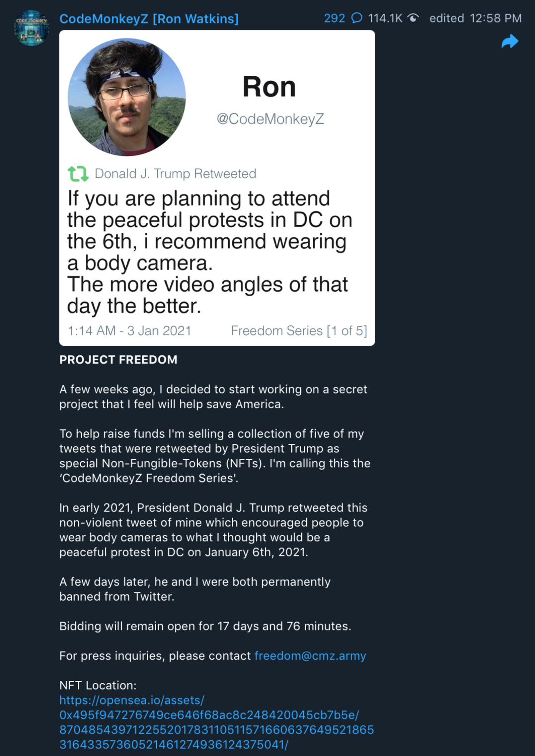Click the 292 comments count
The image size is (535, 756).
pyautogui.click(x=334, y=18)
